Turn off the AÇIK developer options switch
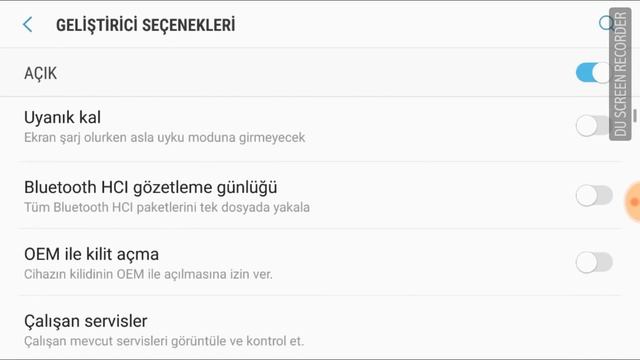 tap(594, 73)
